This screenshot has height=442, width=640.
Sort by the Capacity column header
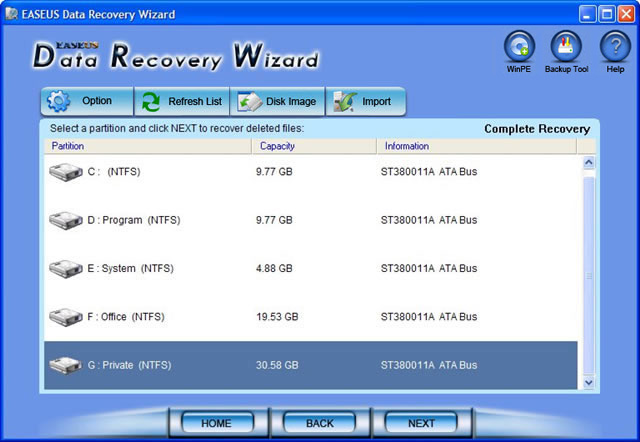pos(313,146)
